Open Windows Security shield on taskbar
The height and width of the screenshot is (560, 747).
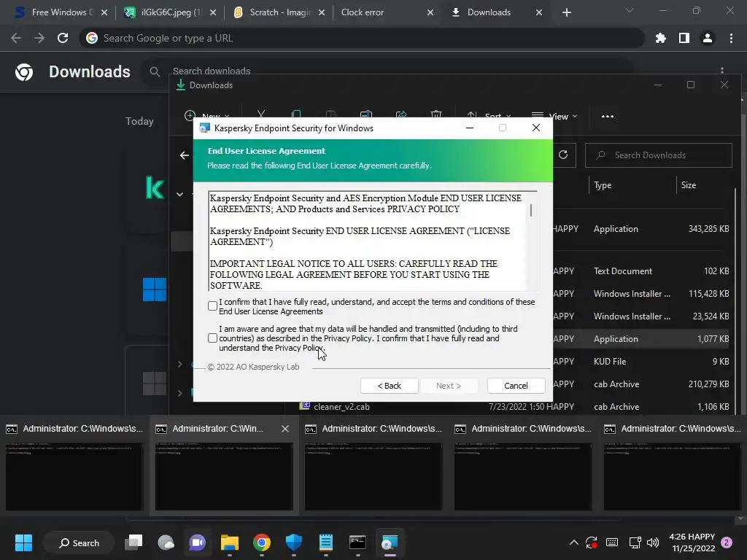point(294,542)
